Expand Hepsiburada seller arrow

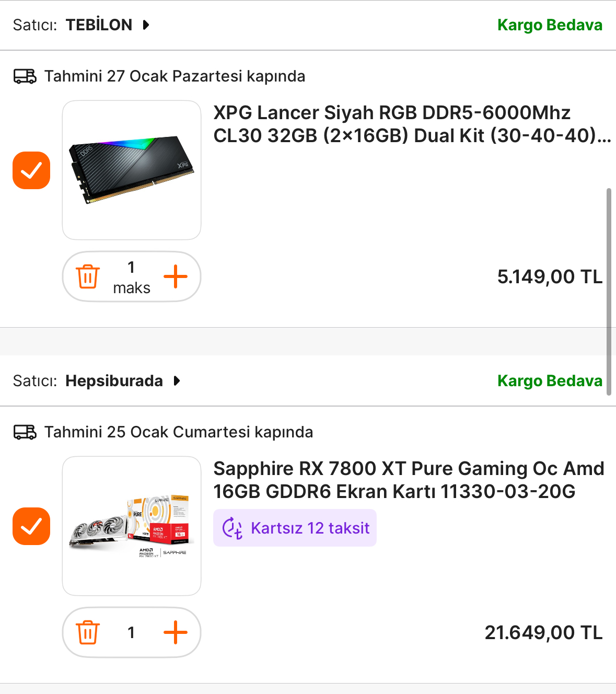click(x=177, y=381)
